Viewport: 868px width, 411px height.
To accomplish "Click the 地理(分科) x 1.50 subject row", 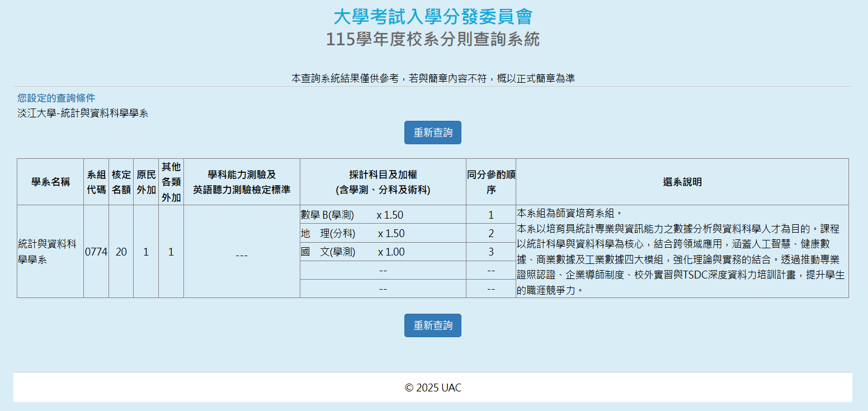I will pyautogui.click(x=353, y=234).
